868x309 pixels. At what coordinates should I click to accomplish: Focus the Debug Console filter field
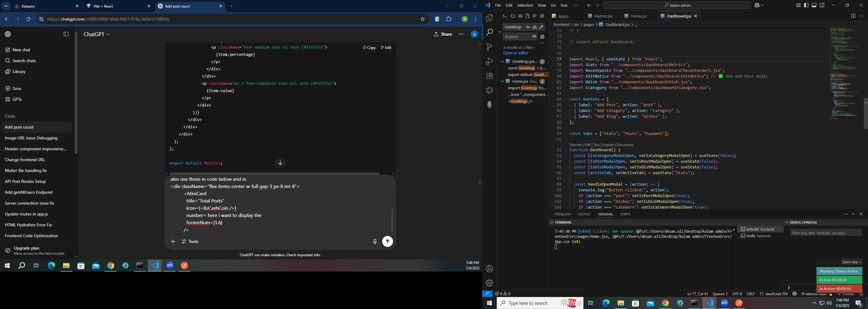[x=826, y=233]
